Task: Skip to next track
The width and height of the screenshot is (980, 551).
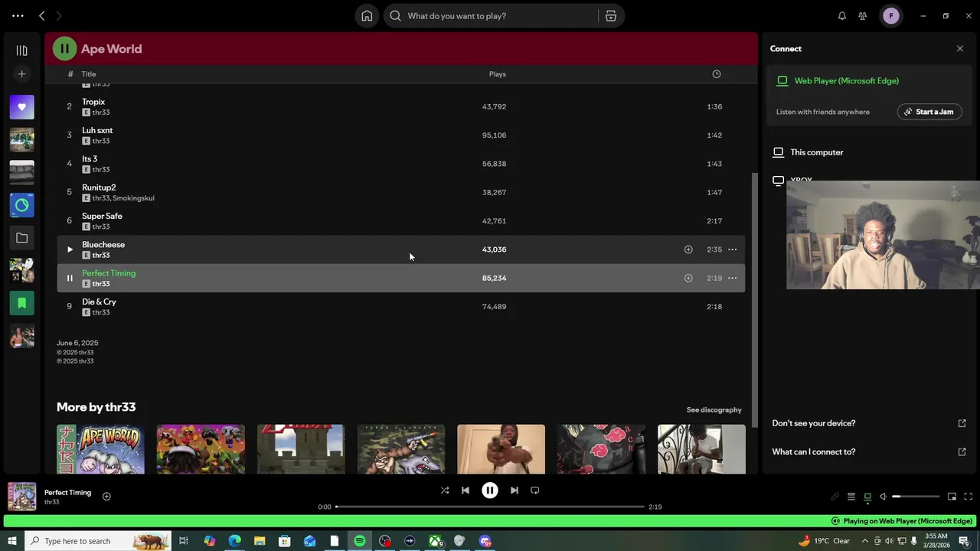Action: tap(514, 491)
